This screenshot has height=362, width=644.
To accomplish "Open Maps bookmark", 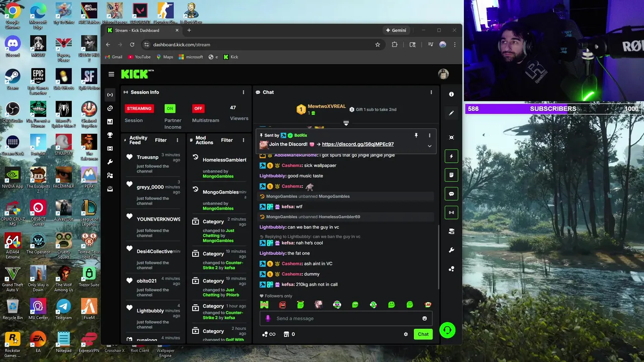I will 165,57.
